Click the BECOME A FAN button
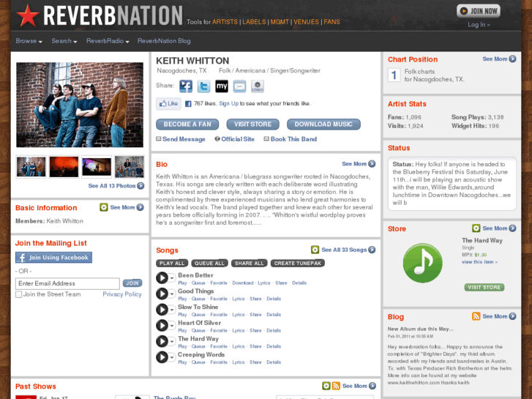The height and width of the screenshot is (399, 532). point(187,124)
